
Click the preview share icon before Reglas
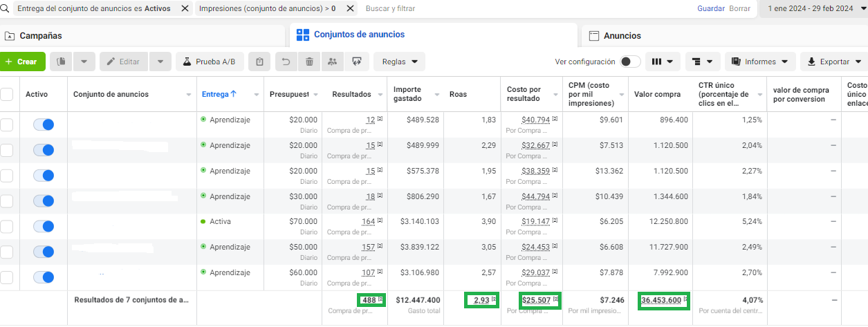(357, 62)
